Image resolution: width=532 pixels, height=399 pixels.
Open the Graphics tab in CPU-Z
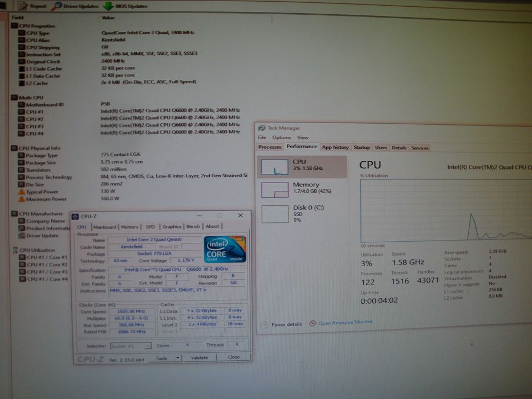coord(172,226)
